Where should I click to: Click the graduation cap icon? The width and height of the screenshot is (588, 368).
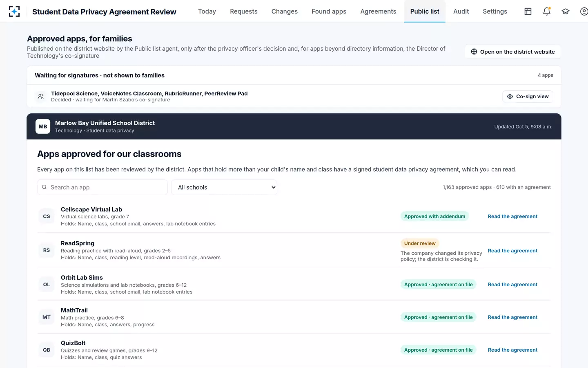[x=566, y=11]
